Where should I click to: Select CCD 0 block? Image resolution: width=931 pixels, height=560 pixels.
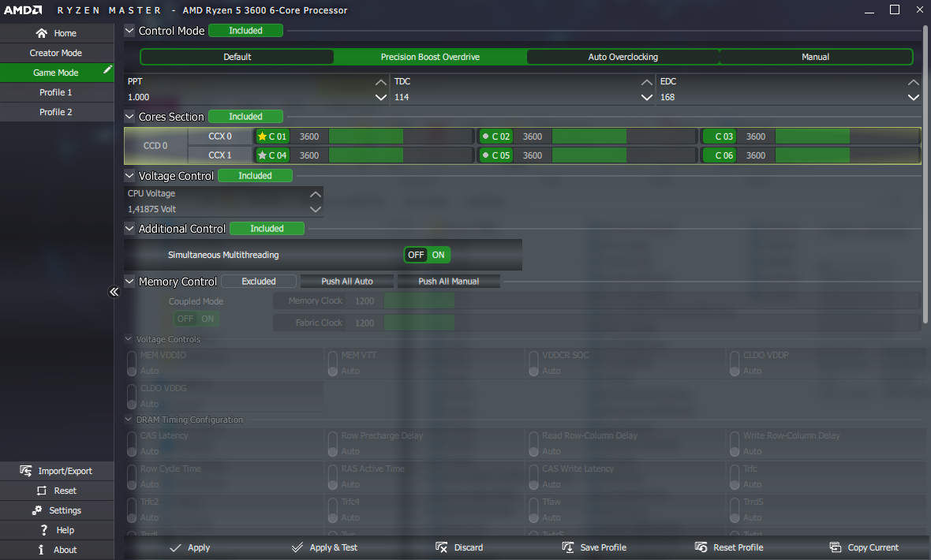[155, 145]
